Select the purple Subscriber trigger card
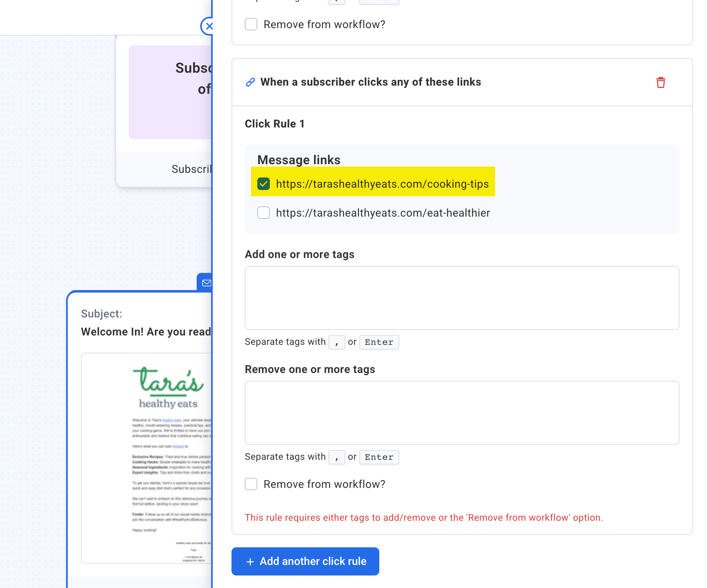This screenshot has height=588, width=707. tap(170, 92)
